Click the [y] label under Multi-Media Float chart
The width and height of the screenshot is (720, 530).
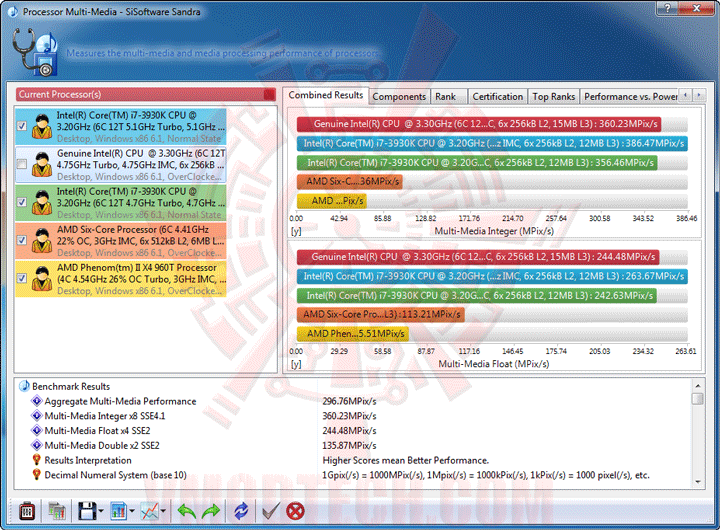(296, 364)
